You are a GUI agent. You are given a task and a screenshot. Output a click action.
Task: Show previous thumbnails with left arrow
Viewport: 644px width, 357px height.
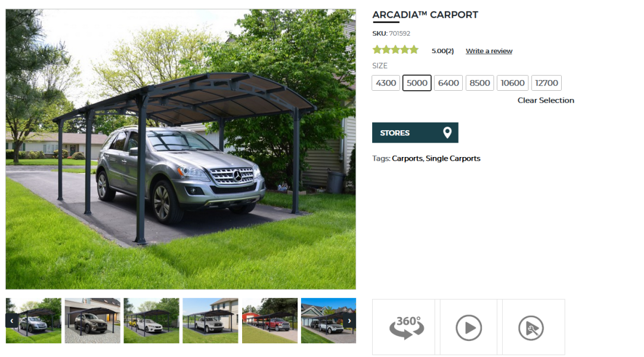click(x=11, y=321)
